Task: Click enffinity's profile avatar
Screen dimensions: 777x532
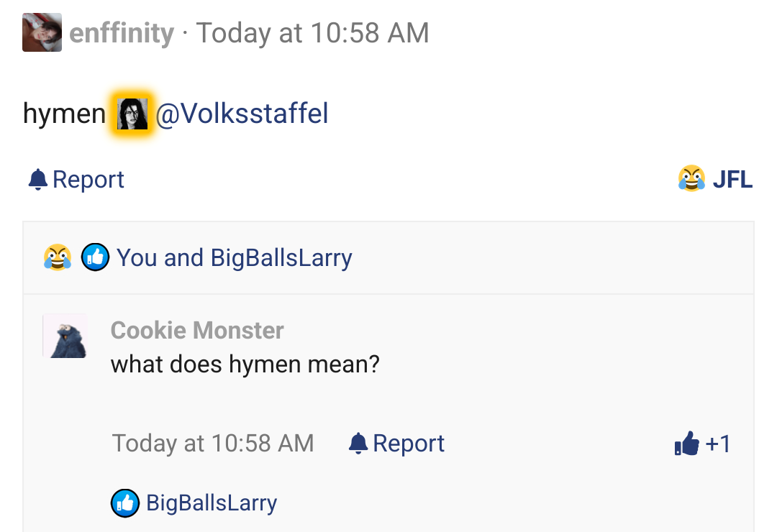Action: (x=42, y=33)
